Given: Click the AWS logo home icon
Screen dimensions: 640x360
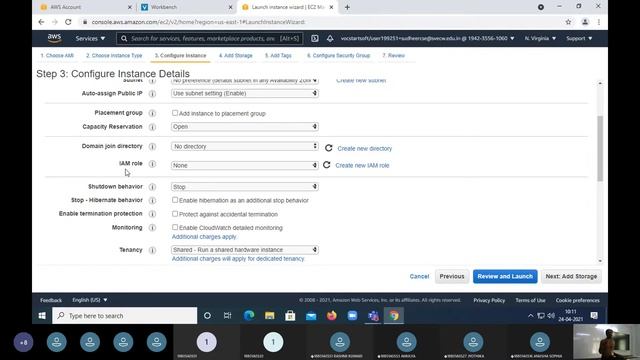Looking at the screenshot, I should [54, 38].
